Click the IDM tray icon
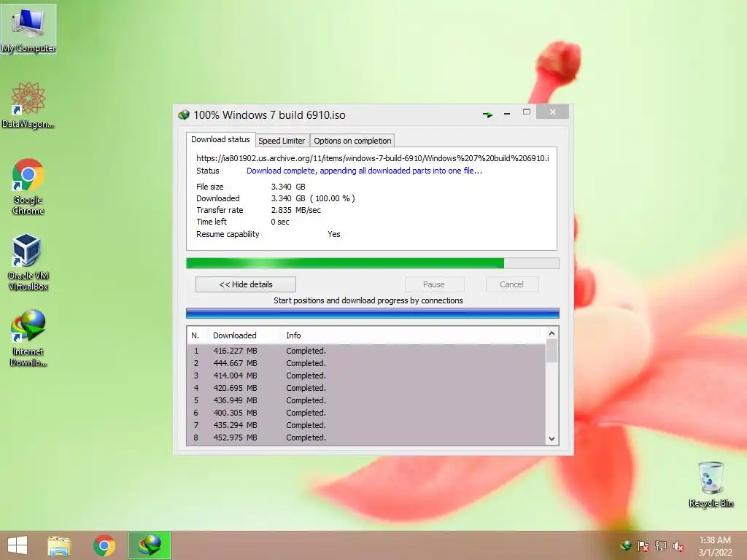 coord(625,545)
